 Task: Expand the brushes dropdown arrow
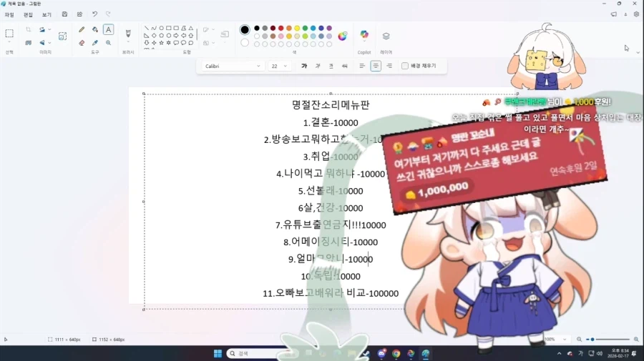128,42
